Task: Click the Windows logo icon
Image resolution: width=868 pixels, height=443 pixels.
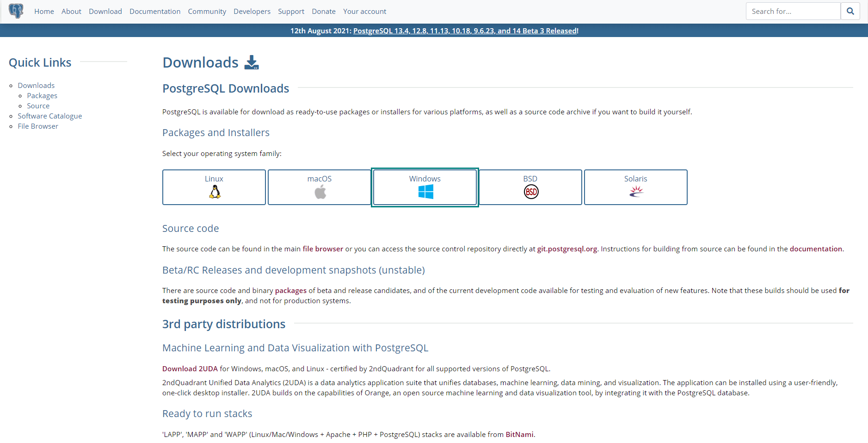Action: [x=425, y=192]
